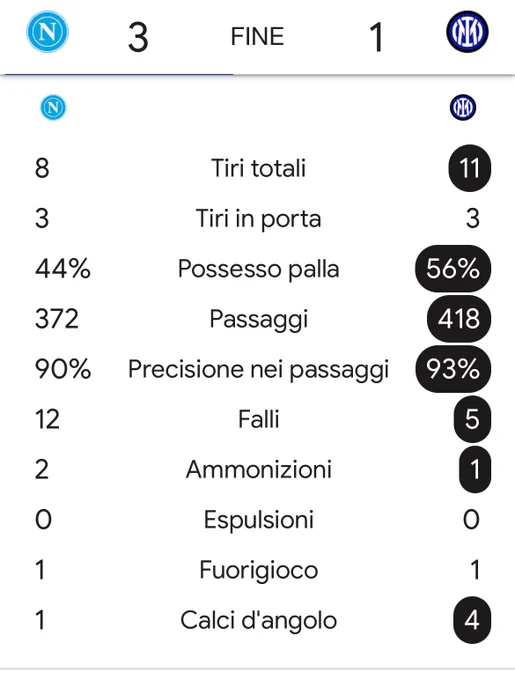Select the Precisione nei passaggi label
Screen dimensions: 515x680
click(x=258, y=369)
